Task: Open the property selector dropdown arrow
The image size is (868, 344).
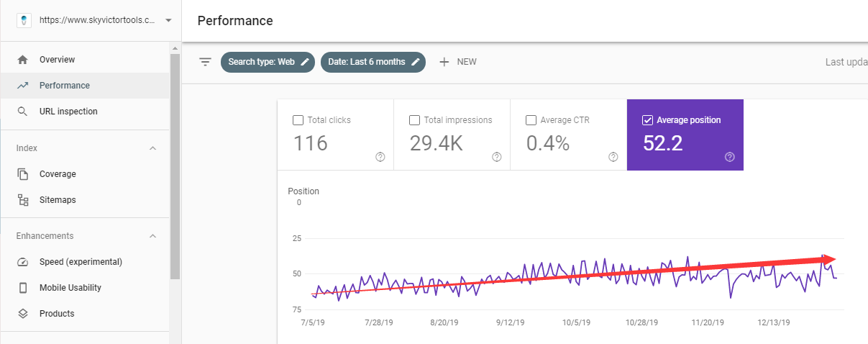Action: point(168,20)
